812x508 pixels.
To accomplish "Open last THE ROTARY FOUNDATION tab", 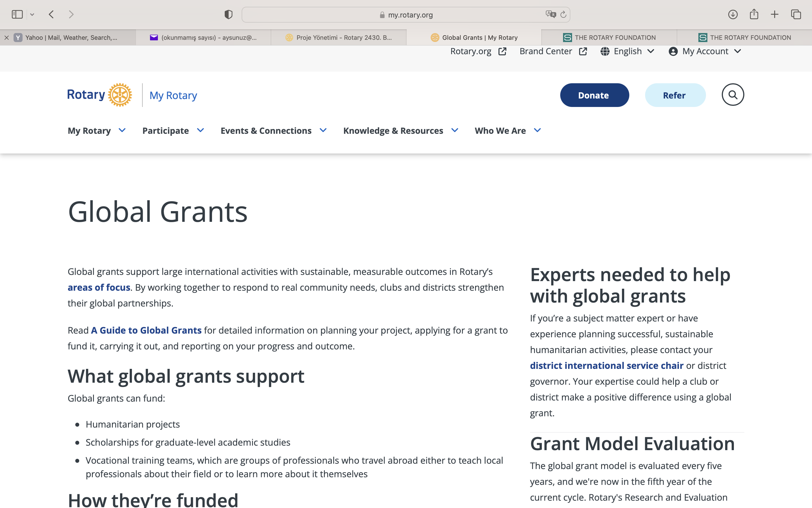I will 744,38.
